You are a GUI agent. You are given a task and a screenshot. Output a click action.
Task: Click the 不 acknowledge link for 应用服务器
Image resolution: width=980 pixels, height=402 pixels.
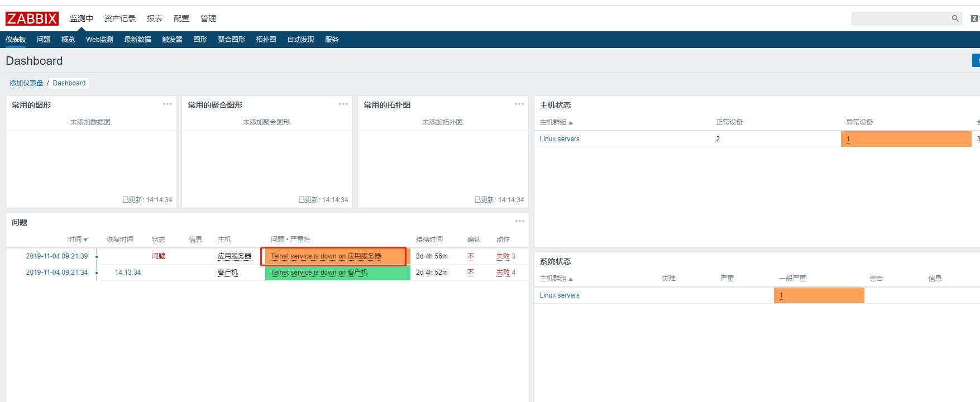pyautogui.click(x=471, y=256)
